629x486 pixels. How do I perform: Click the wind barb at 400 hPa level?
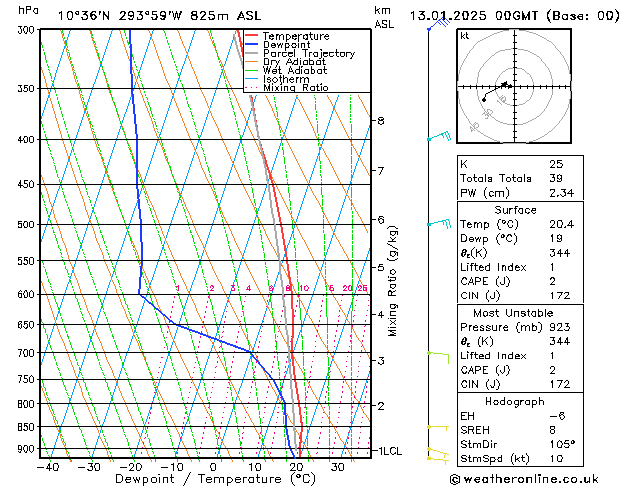pyautogui.click(x=438, y=136)
